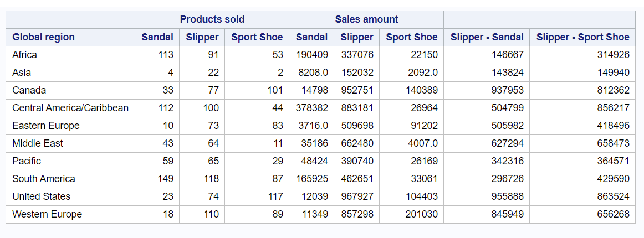Click the 201030 cell in Western Europe row

coord(421,214)
